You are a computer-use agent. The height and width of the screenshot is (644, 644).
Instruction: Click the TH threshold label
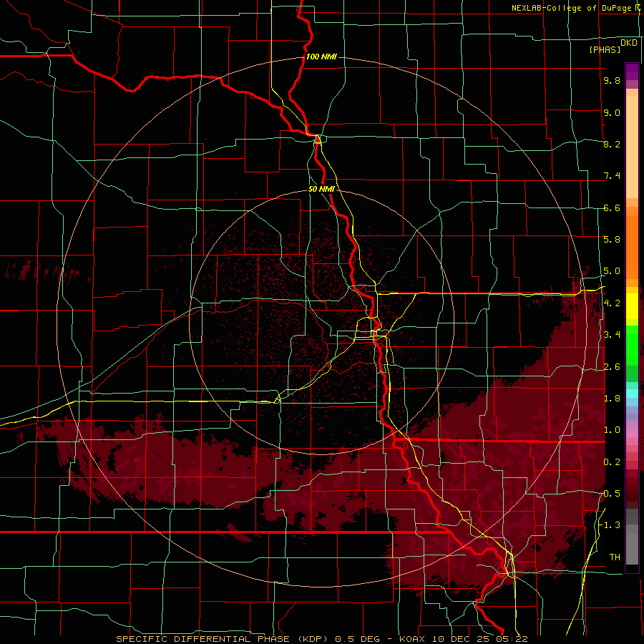[615, 557]
